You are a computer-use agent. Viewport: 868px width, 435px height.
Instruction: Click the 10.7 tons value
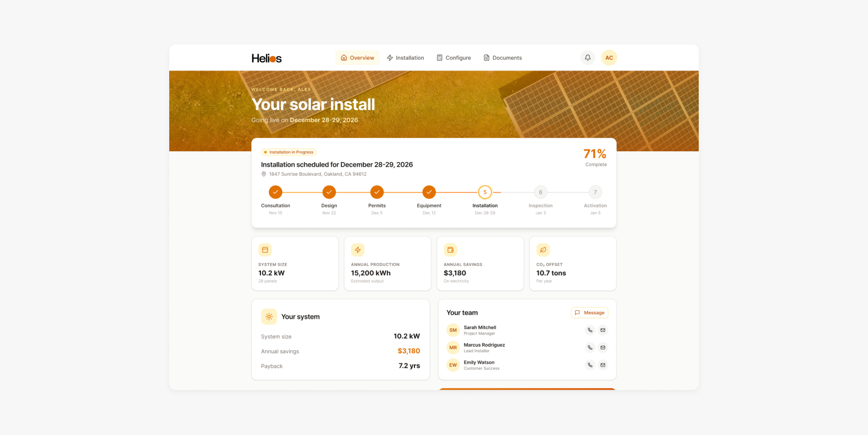pyautogui.click(x=551, y=273)
